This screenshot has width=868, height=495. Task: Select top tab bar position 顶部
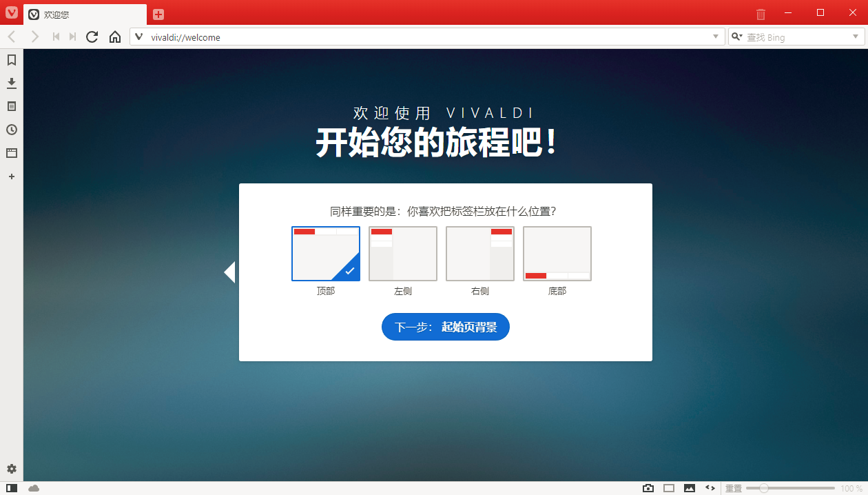(x=326, y=254)
